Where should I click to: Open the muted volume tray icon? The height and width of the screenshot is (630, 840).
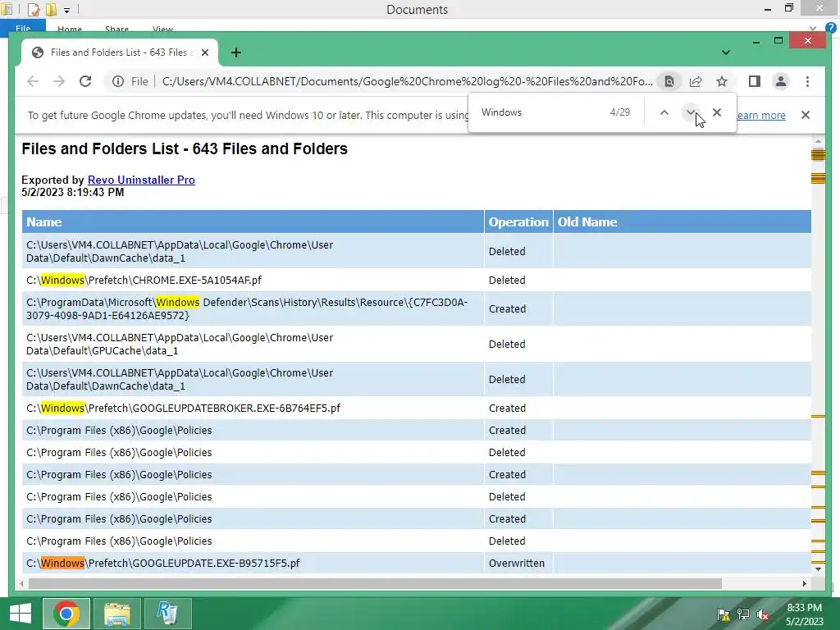763,614
